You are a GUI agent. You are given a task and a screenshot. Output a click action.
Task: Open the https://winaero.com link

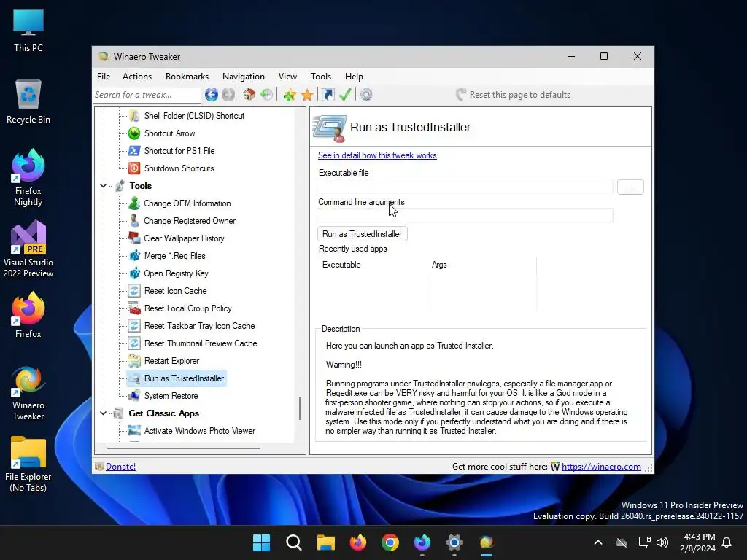click(601, 467)
